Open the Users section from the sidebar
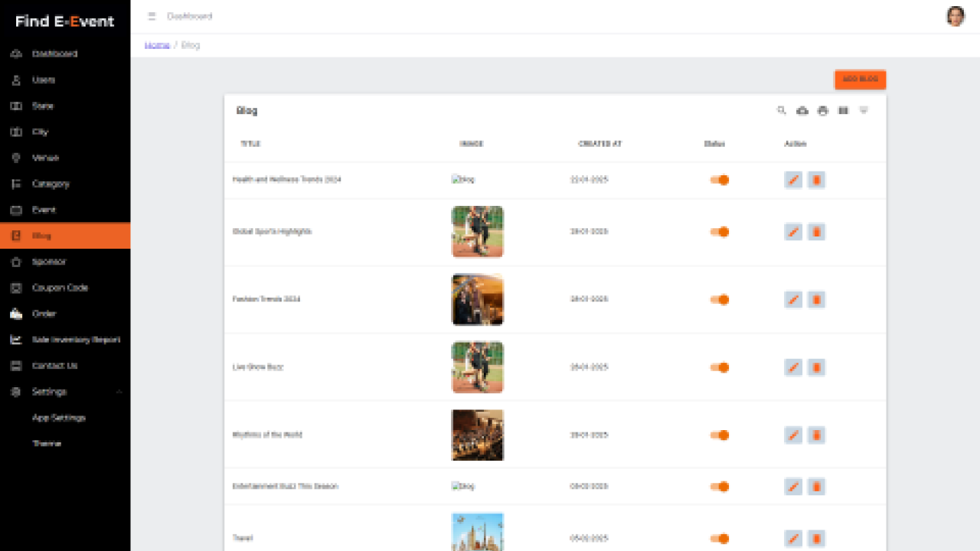980x551 pixels. point(43,80)
